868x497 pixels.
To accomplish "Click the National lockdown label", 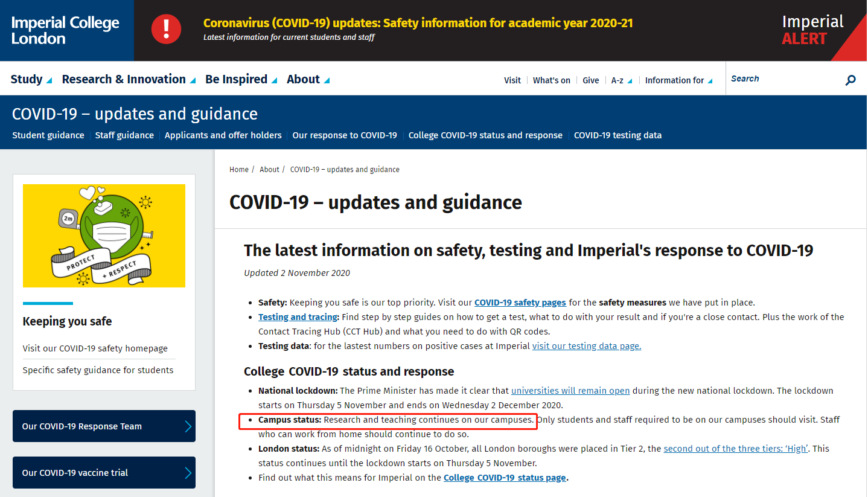I will point(298,391).
